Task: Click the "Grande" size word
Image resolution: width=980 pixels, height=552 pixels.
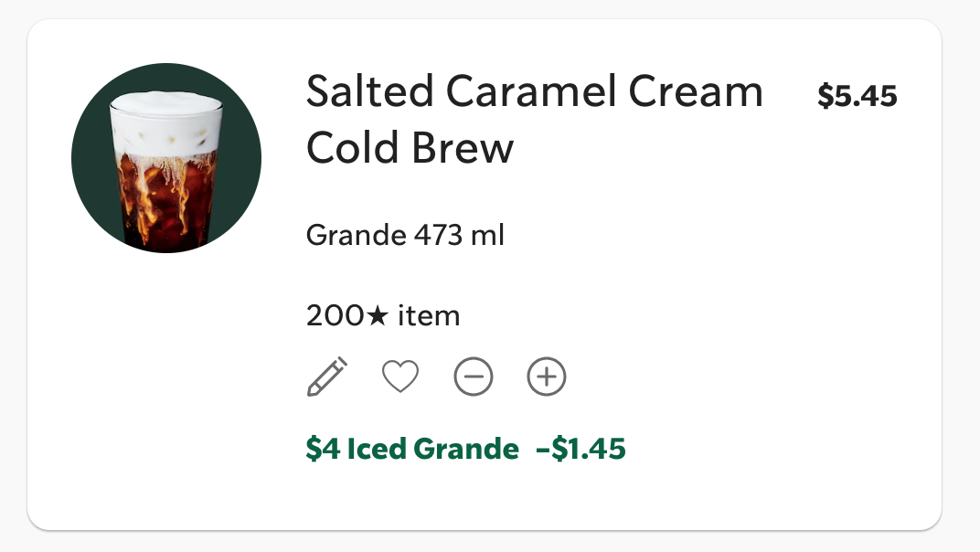Action: (x=356, y=236)
